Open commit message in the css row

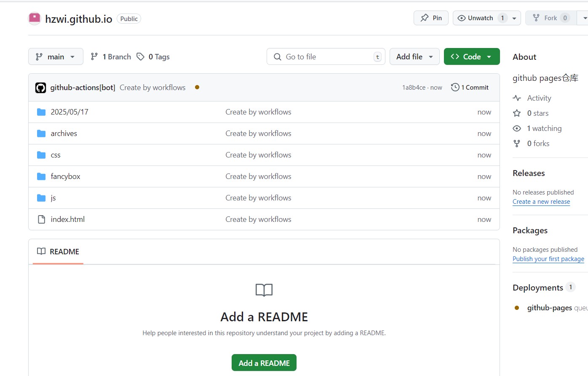(x=258, y=155)
